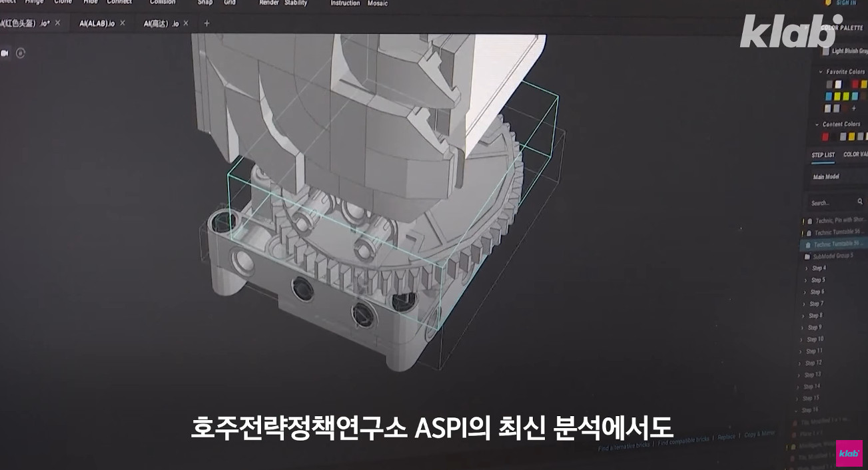Expand Step 4 in step list
The width and height of the screenshot is (868, 470).
tap(807, 268)
